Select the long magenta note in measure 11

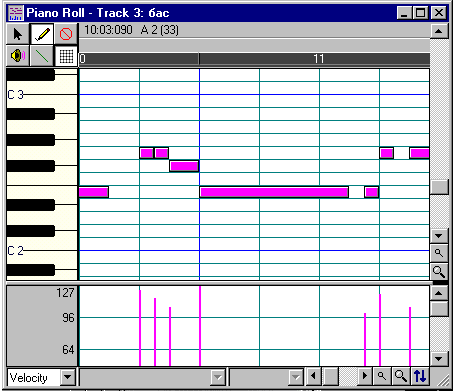click(274, 192)
